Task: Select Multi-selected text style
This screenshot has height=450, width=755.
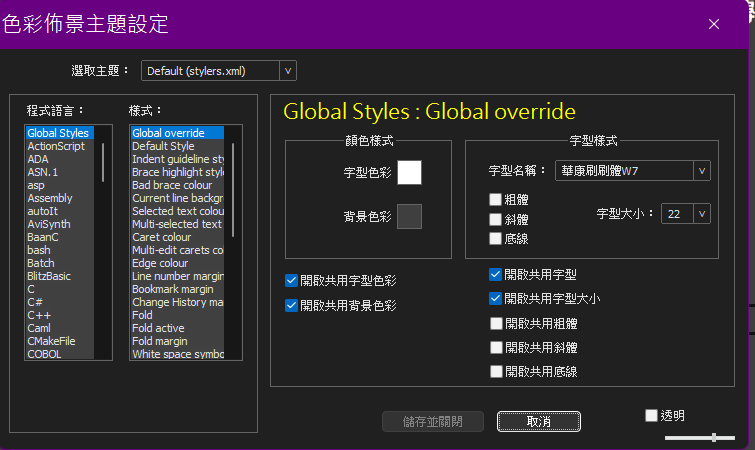Action: [x=177, y=224]
